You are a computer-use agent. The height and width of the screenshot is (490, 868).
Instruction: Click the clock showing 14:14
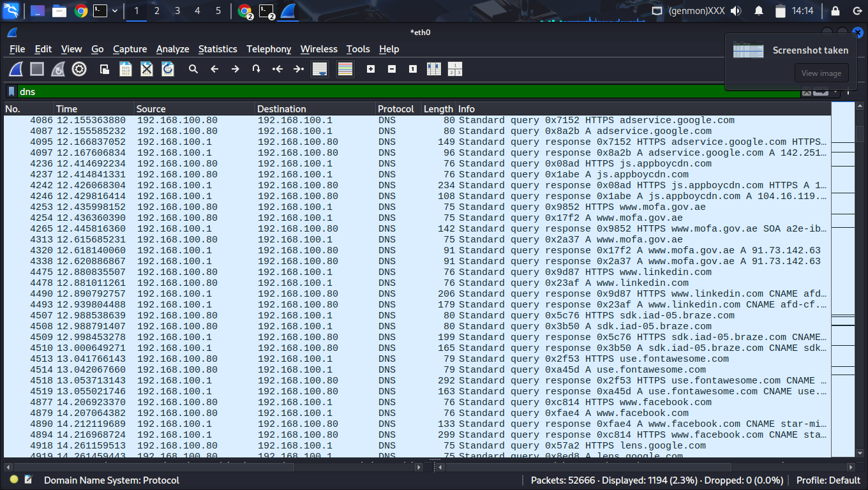803,11
